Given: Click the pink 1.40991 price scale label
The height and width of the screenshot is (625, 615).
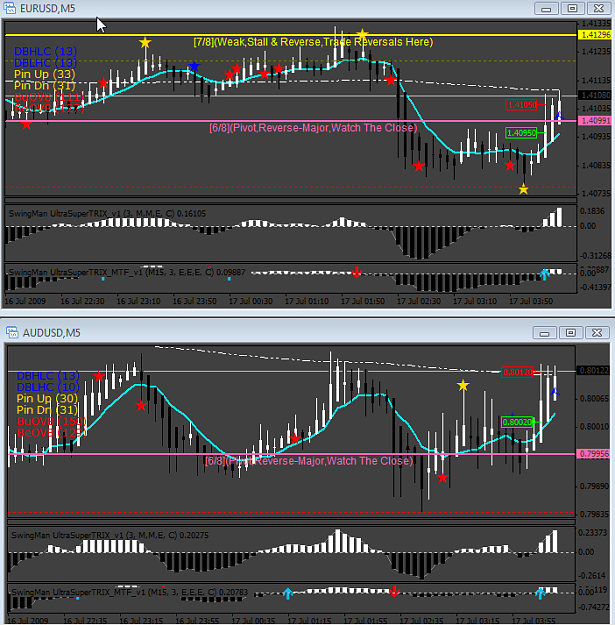Looking at the screenshot, I should point(595,120).
